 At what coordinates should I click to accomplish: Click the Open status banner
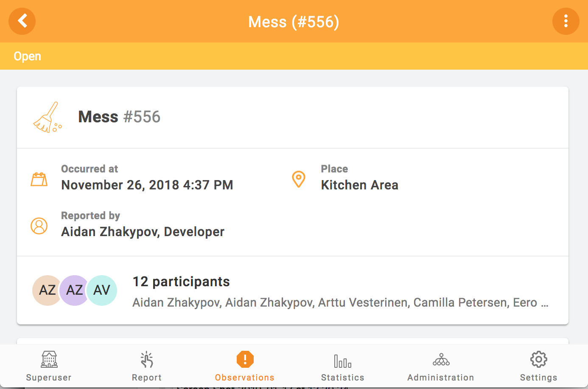[x=294, y=56]
